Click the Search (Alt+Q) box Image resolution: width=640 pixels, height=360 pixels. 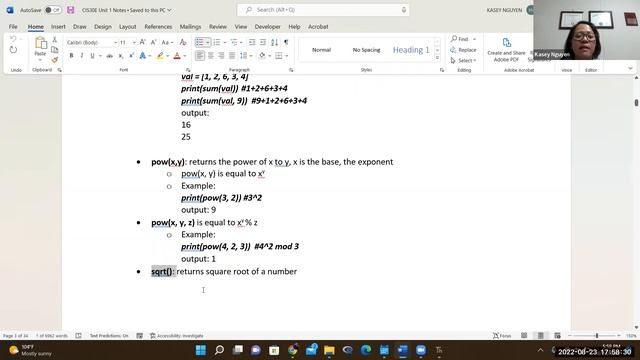323,10
